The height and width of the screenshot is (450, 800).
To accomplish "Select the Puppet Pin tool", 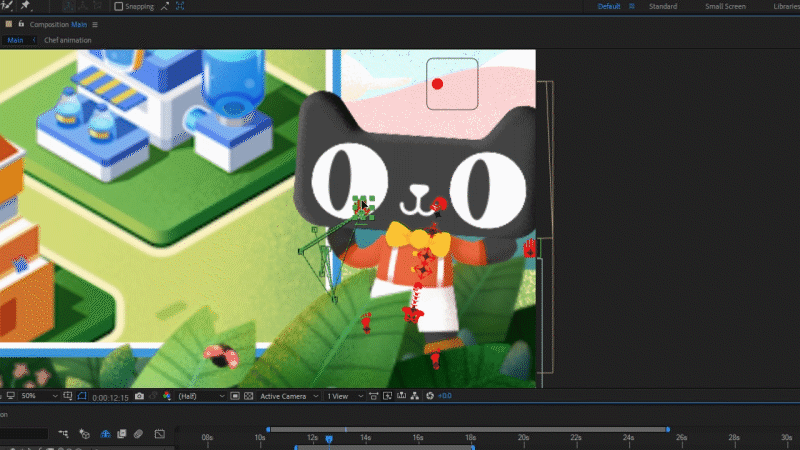I will (25, 6).
